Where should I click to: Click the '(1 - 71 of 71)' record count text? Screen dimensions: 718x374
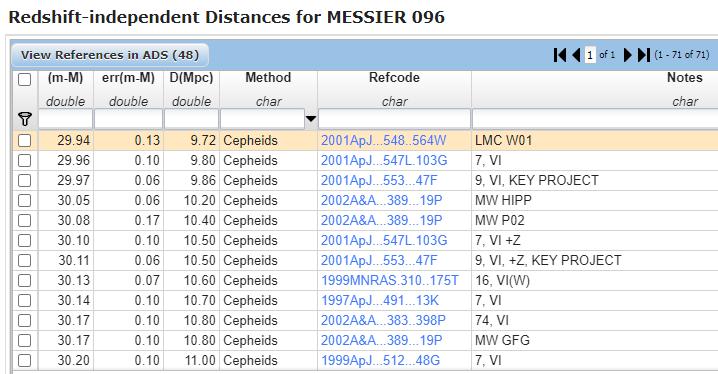coord(681,55)
